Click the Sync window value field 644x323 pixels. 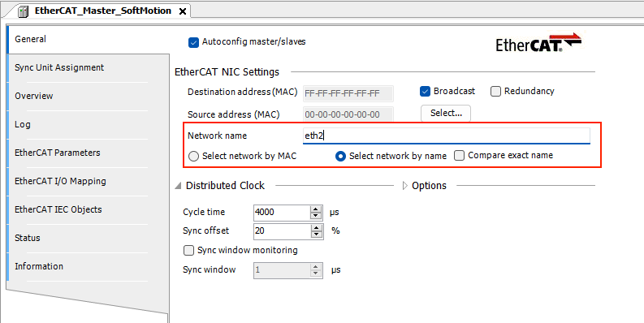[x=282, y=270]
